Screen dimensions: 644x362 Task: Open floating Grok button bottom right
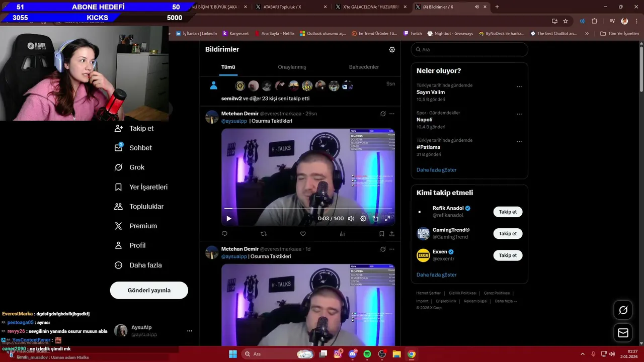pyautogui.click(x=623, y=310)
